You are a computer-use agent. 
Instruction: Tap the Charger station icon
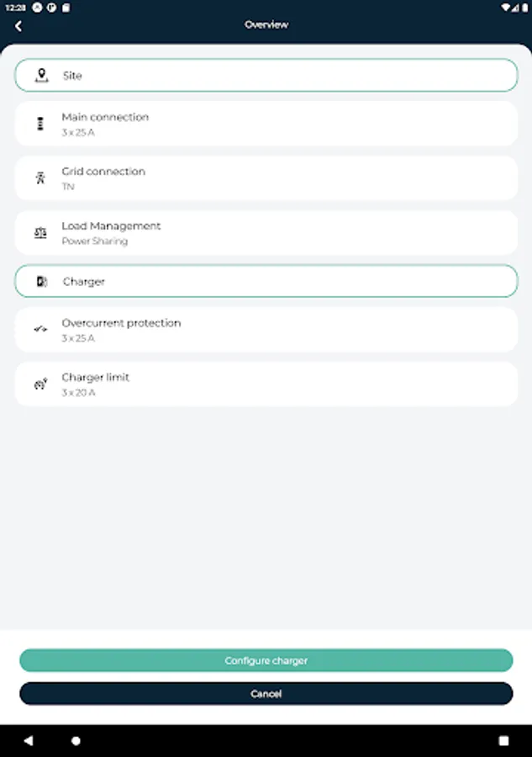tap(41, 282)
